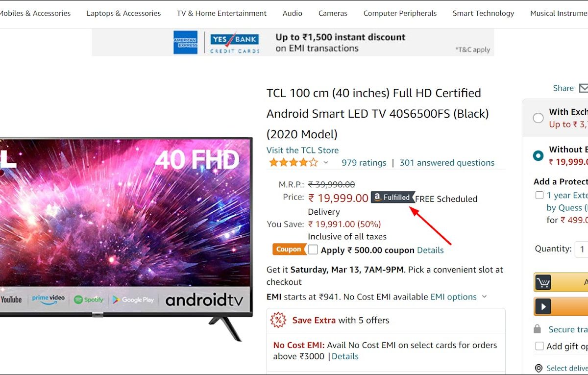
Task: Open the Laptops & Accessories menu
Action: tap(123, 13)
